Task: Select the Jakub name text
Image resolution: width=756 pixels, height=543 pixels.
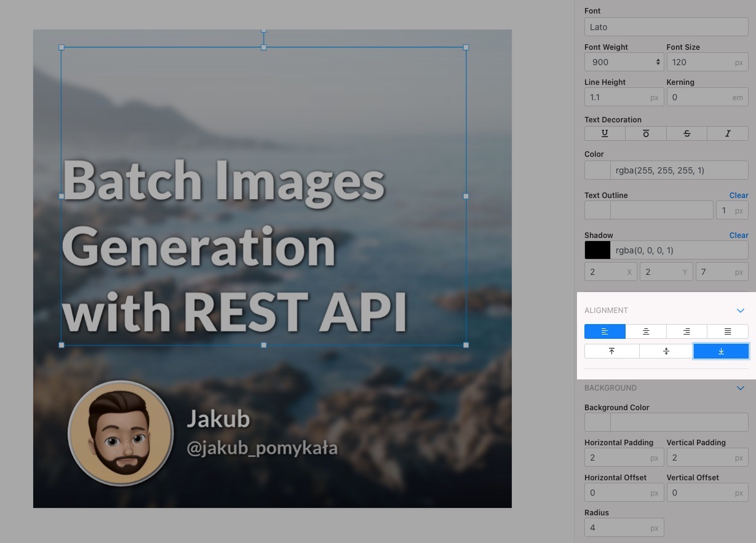Action: click(218, 419)
